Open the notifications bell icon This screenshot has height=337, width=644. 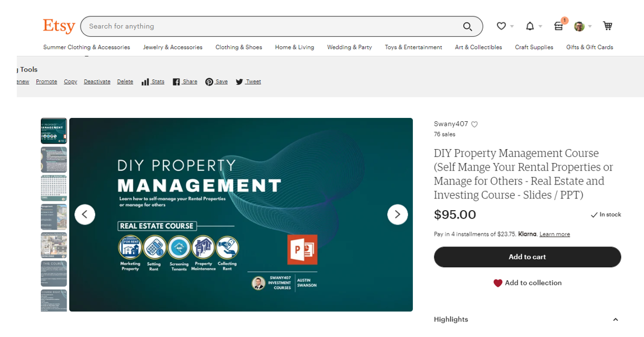tap(530, 26)
